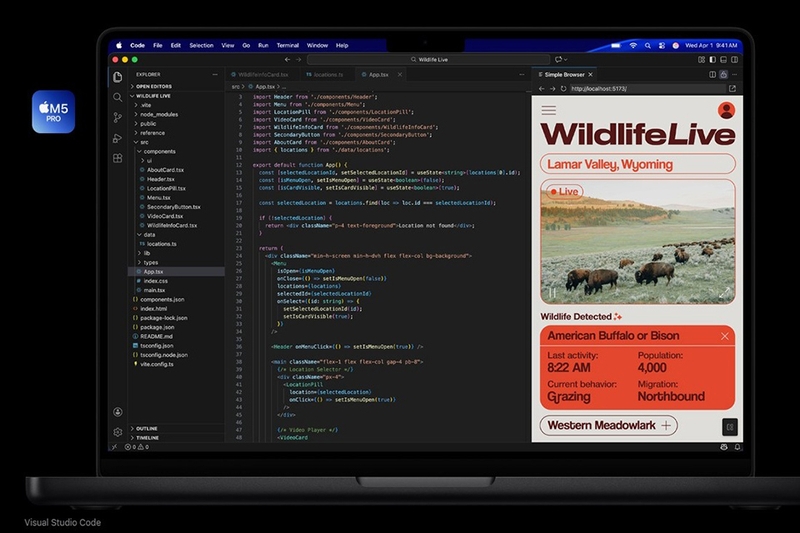This screenshot has height=533, width=800.
Task: Go forward using the title bar arrow
Action: pos(298,60)
